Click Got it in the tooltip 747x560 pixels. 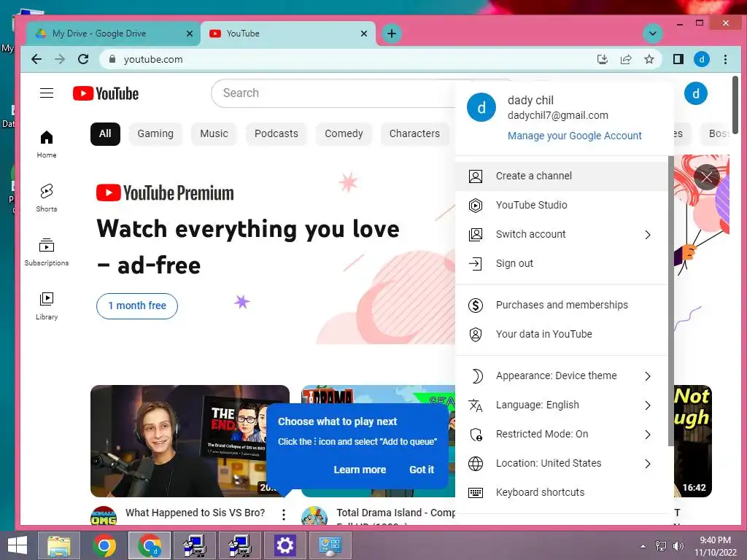(422, 470)
